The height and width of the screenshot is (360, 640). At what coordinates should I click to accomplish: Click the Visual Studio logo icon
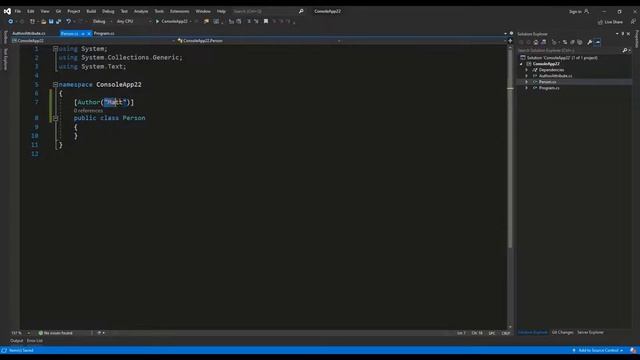(7, 11)
